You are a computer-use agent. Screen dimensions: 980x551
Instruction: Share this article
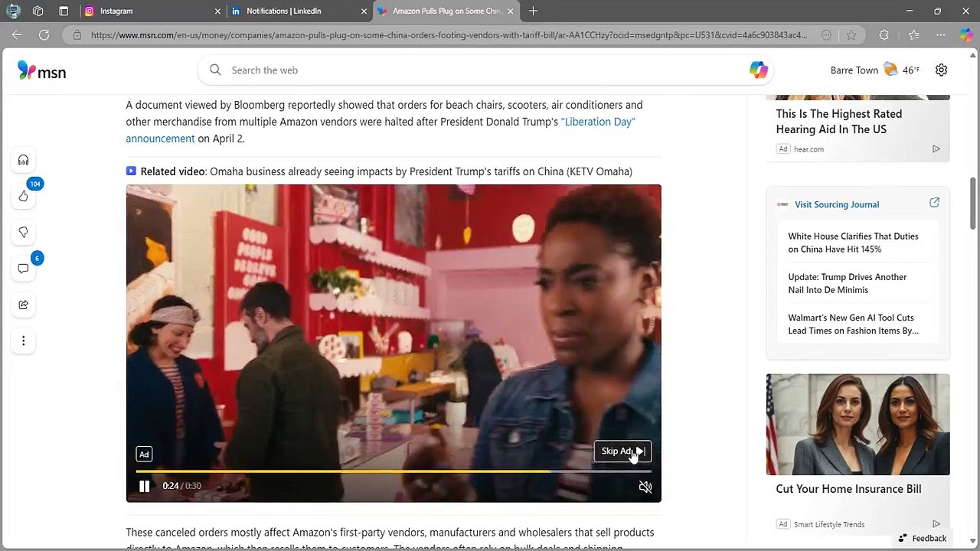click(23, 305)
